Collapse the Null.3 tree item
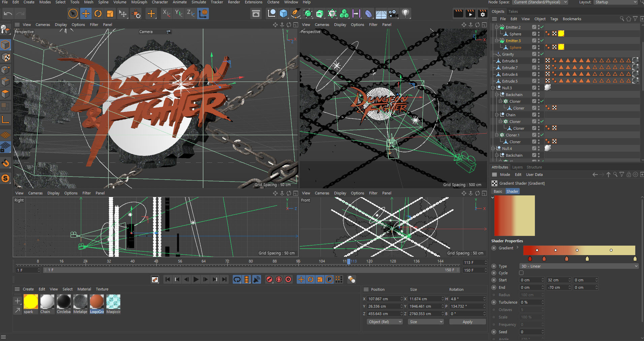The height and width of the screenshot is (341, 644). [x=493, y=88]
